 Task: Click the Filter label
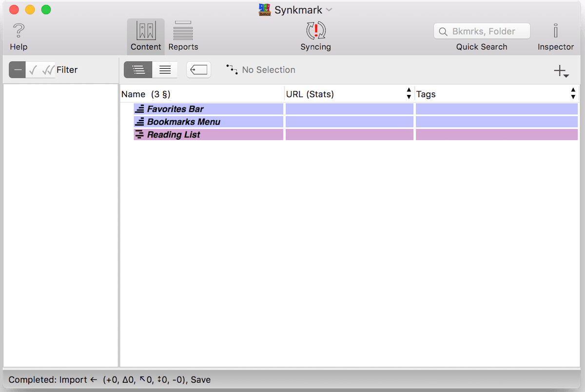pos(67,70)
